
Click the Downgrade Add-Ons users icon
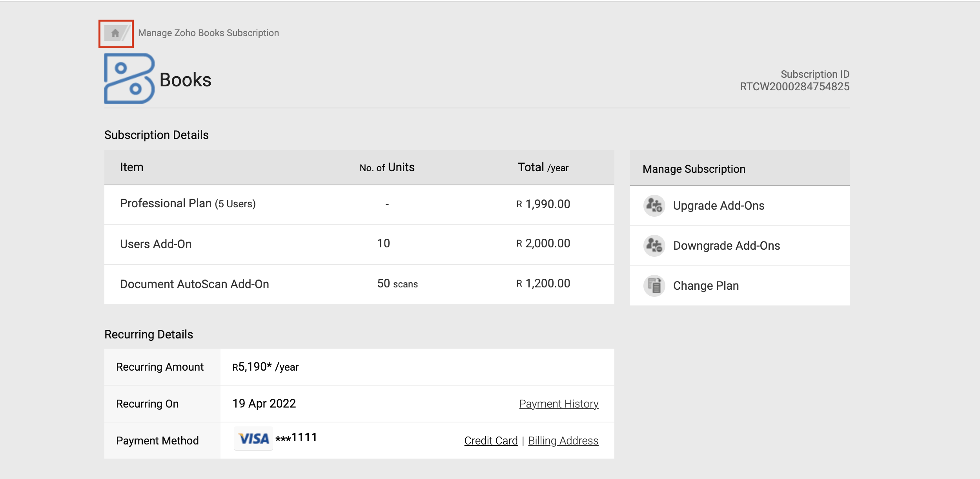(654, 246)
